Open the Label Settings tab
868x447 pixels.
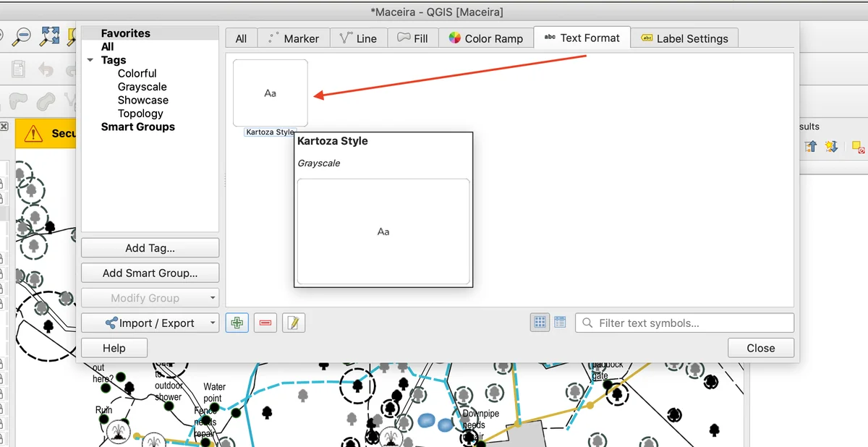[x=684, y=38]
